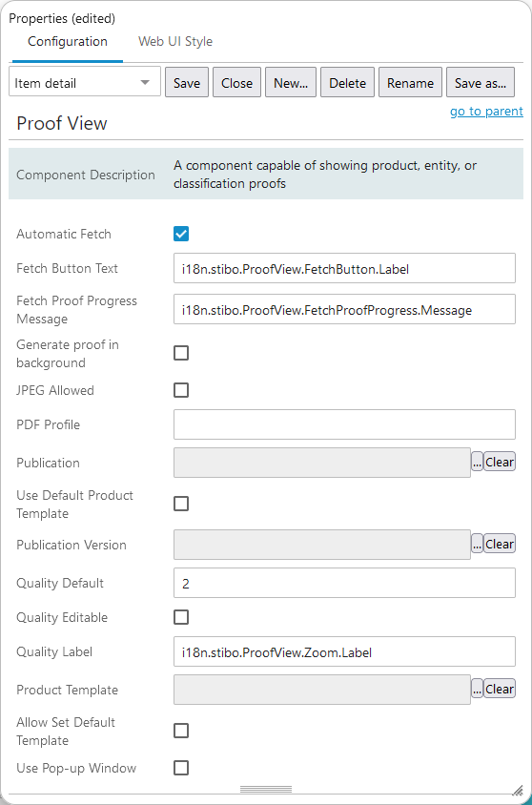This screenshot has height=805, width=532.
Task: Open the Product Template browse ellipsis button
Action: coord(477,689)
